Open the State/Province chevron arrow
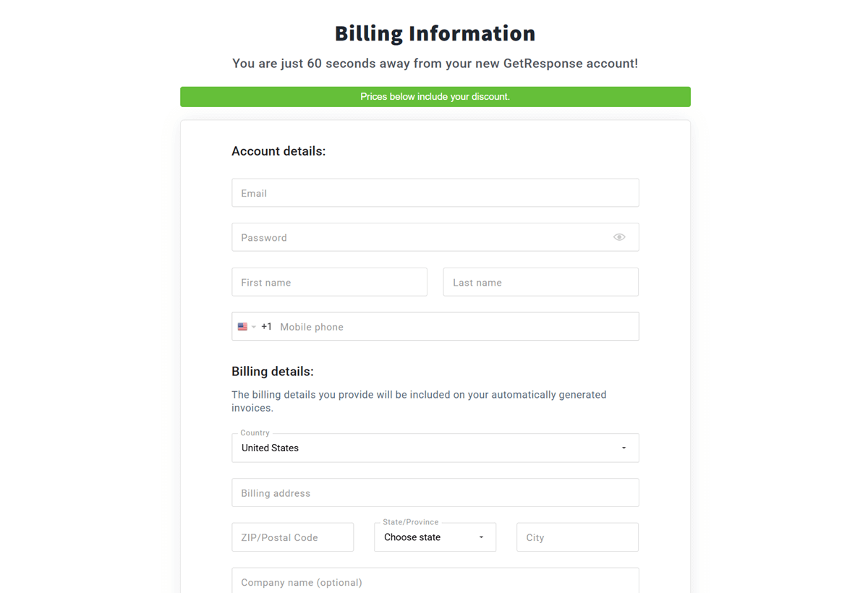 pyautogui.click(x=480, y=537)
